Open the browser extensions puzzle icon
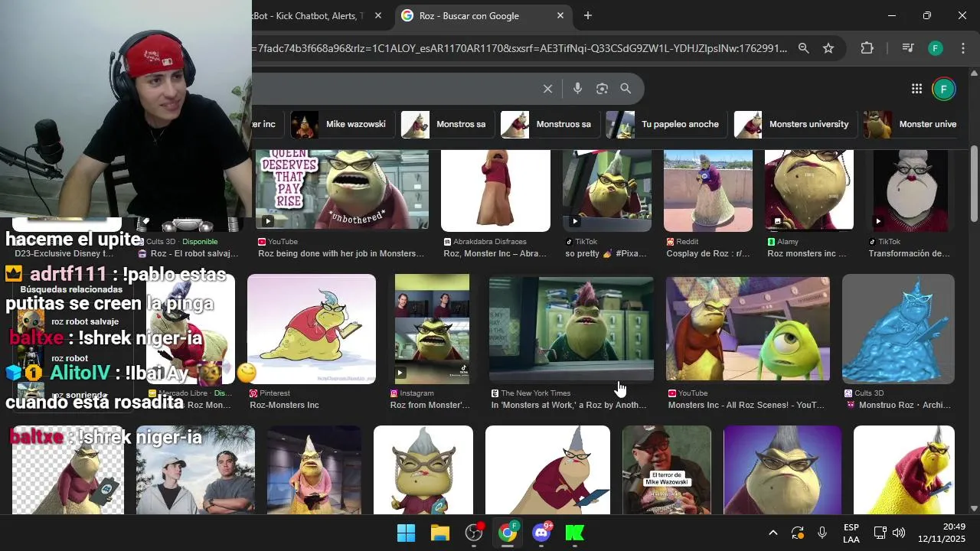 (x=867, y=48)
